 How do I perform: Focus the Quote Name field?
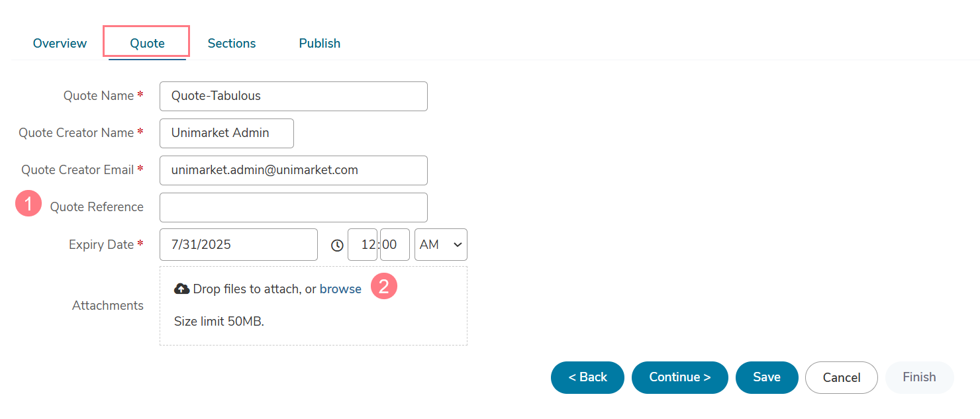[x=293, y=96]
